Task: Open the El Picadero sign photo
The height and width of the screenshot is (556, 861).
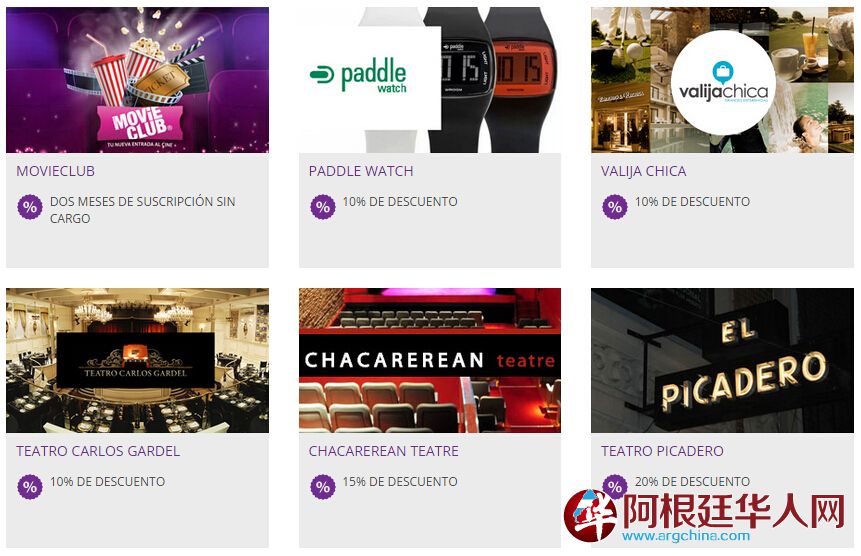Action: point(722,361)
